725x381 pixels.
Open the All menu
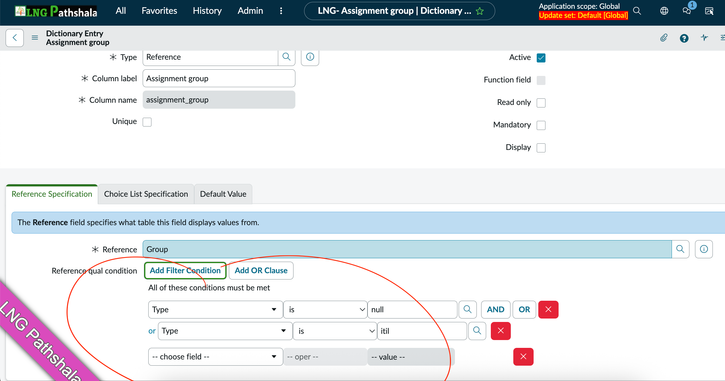click(x=121, y=11)
